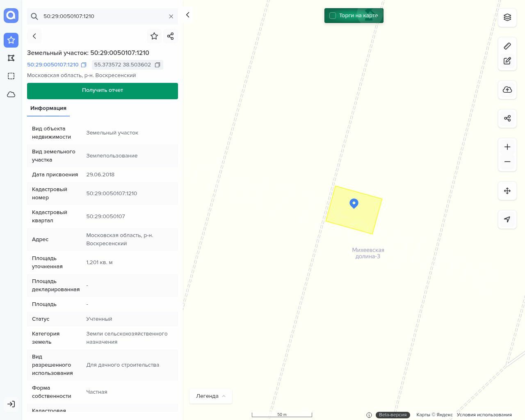Click the Получить отчет button
Viewport: 525px width, 420px height.
tap(103, 91)
